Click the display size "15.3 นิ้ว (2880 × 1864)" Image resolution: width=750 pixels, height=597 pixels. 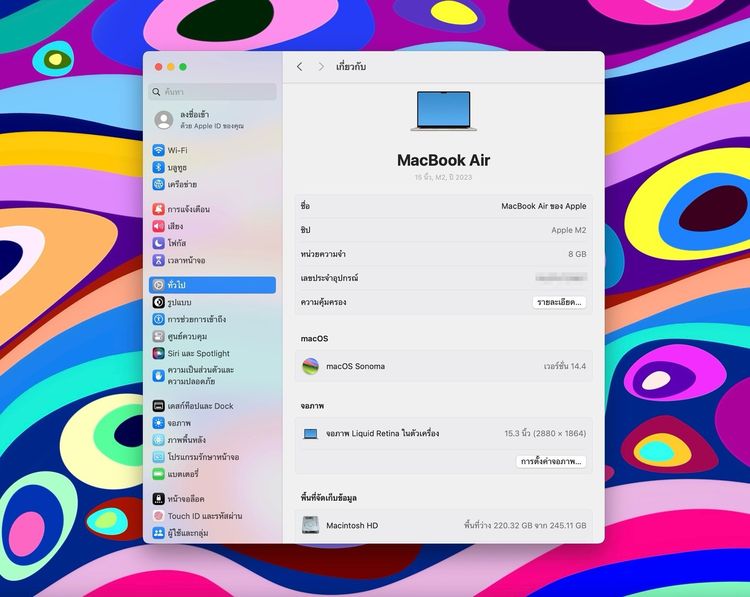(x=545, y=433)
